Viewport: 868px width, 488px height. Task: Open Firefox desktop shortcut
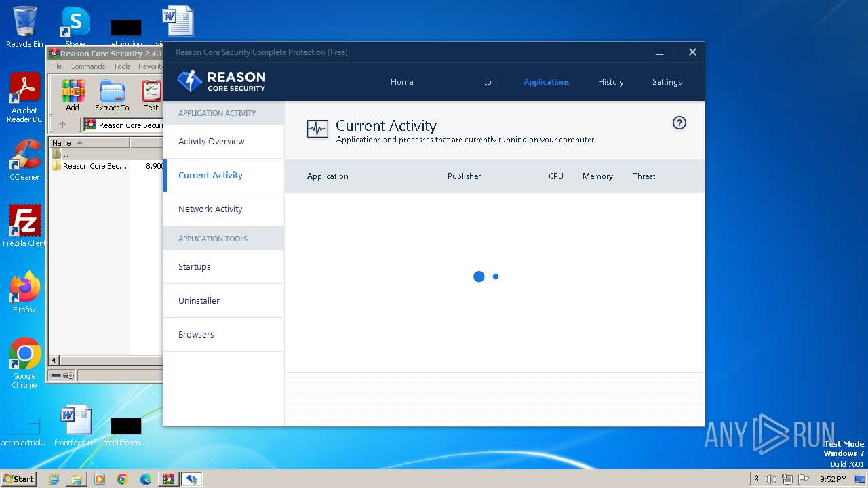(x=24, y=293)
